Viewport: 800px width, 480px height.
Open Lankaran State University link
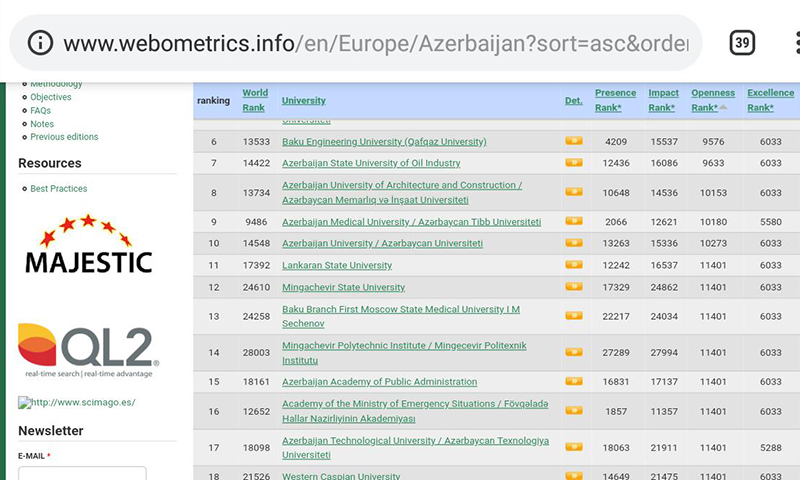pyautogui.click(x=337, y=265)
